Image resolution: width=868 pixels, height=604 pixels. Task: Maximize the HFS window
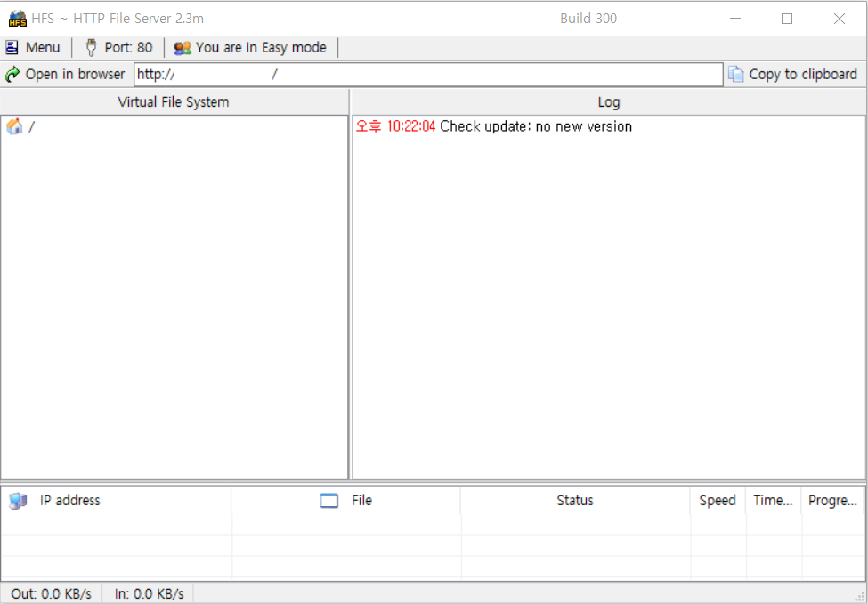coord(787,19)
